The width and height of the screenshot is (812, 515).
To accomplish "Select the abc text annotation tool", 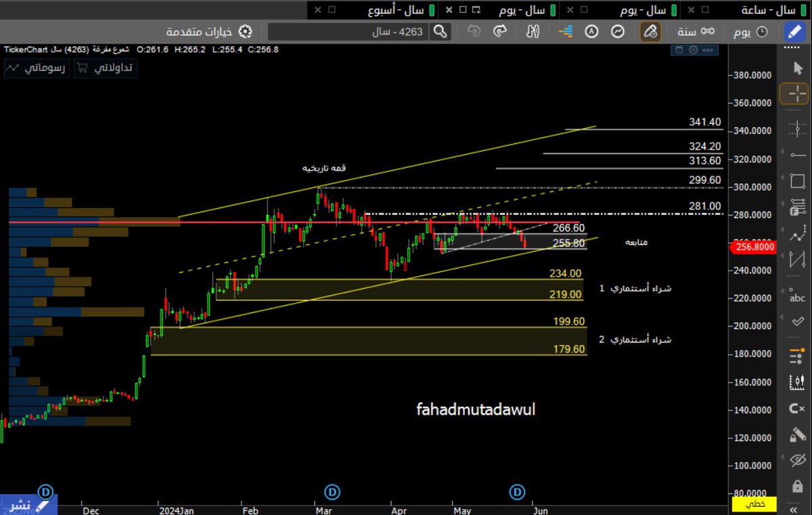I will pos(797,296).
